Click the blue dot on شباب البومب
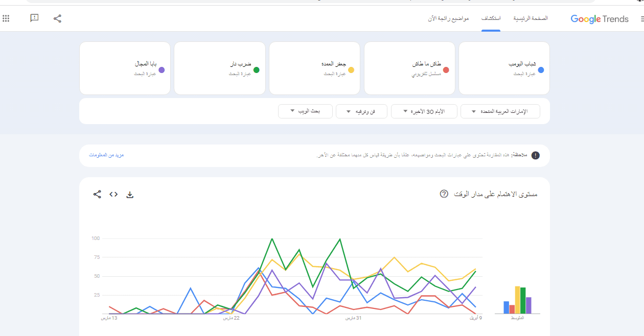The image size is (644, 336). (541, 70)
